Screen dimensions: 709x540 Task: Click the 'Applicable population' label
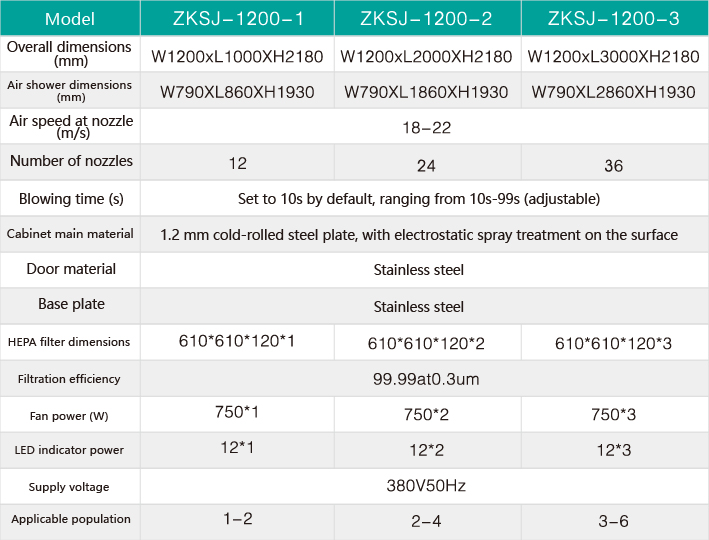[71, 519]
